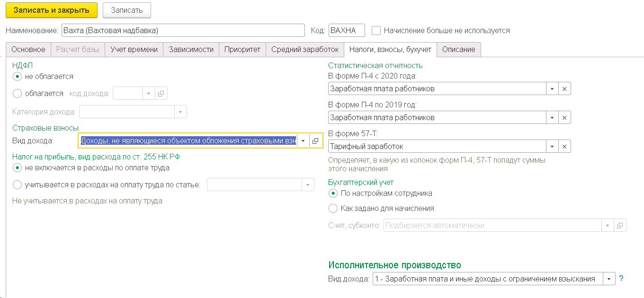Open the account subconto selection icon

pos(620,226)
